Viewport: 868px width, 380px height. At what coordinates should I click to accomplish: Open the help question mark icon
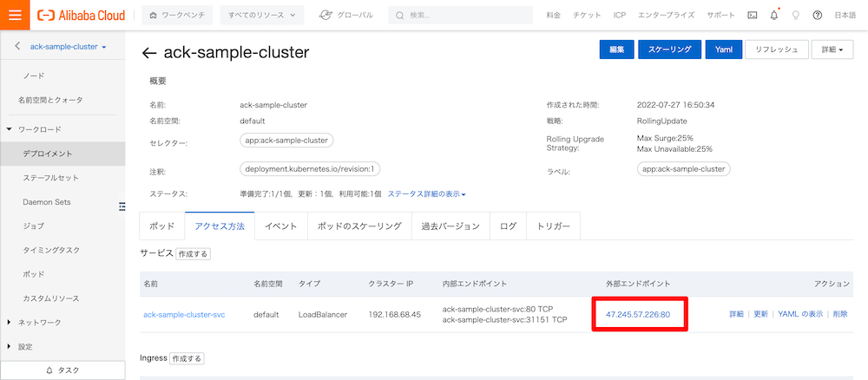click(x=817, y=16)
